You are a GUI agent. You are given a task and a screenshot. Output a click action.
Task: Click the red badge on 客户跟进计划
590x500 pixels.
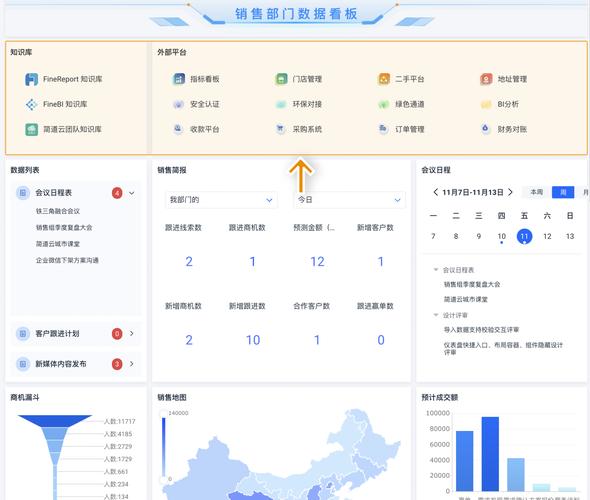coord(117,334)
